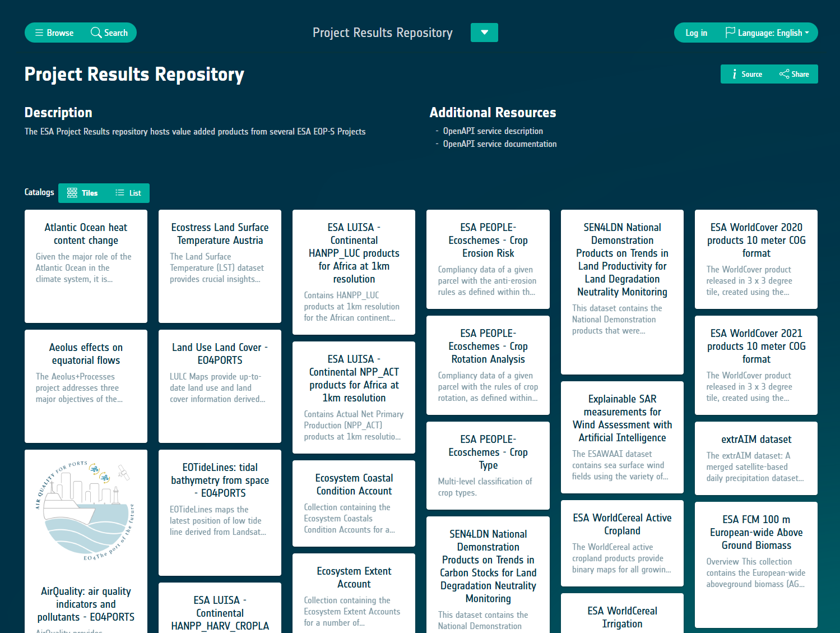Click the Share button
The width and height of the screenshot is (840, 633).
point(794,74)
